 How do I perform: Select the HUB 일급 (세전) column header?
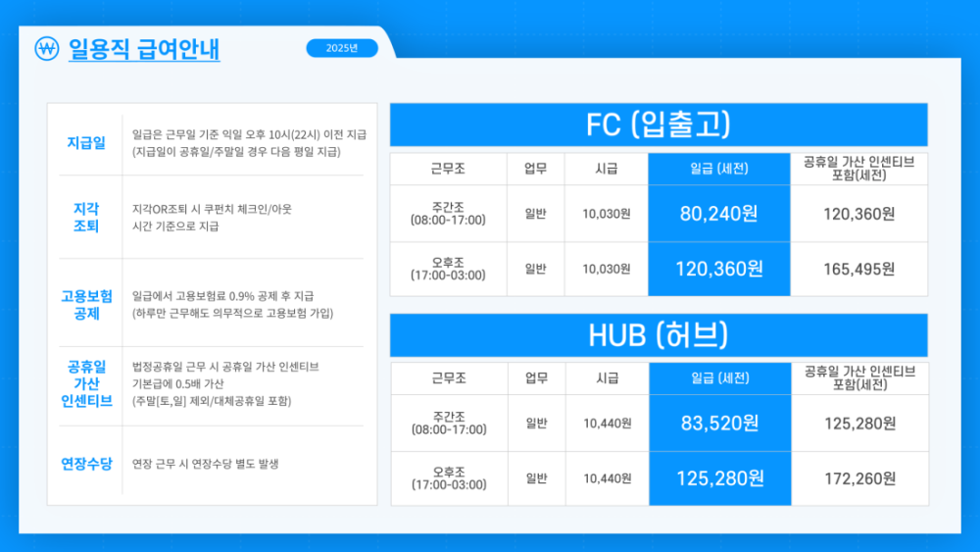coord(720,378)
